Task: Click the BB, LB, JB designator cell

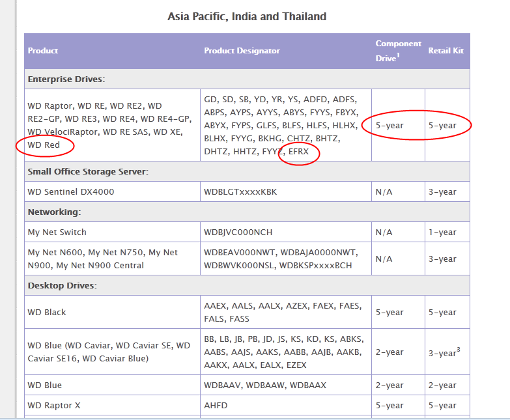Action: point(286,352)
